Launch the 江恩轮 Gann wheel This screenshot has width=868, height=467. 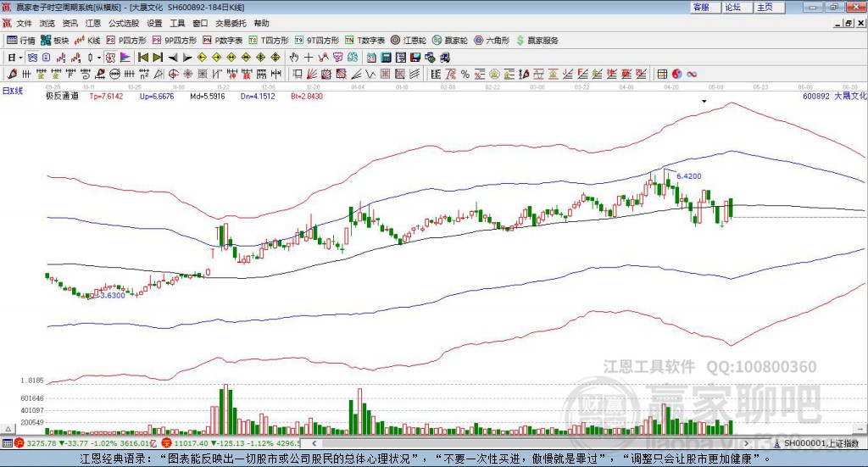[409, 41]
